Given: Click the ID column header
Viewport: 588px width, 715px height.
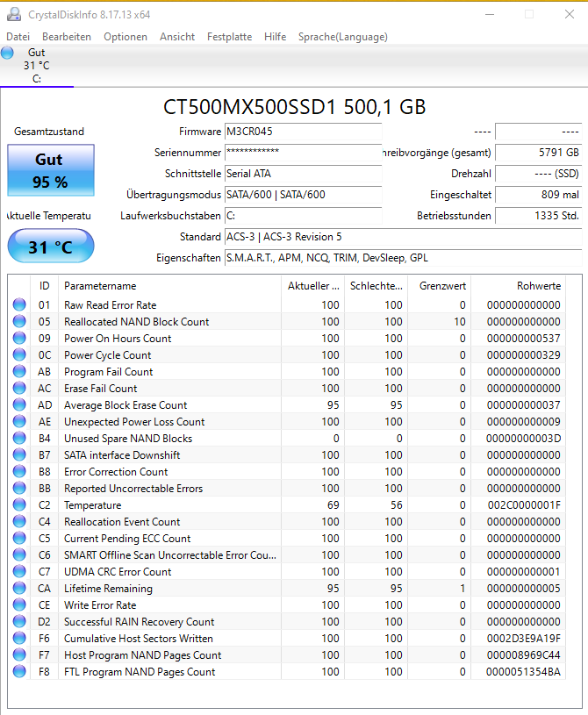Looking at the screenshot, I should 44,286.
